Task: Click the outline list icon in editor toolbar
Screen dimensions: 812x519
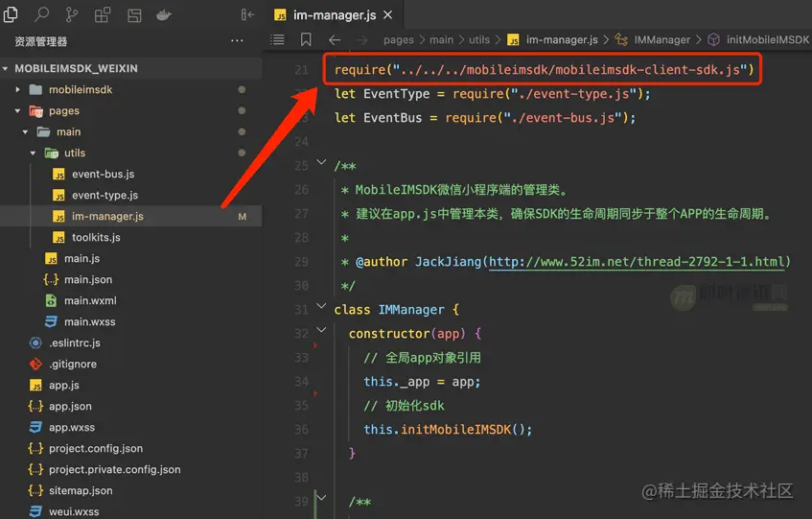Action: point(278,39)
